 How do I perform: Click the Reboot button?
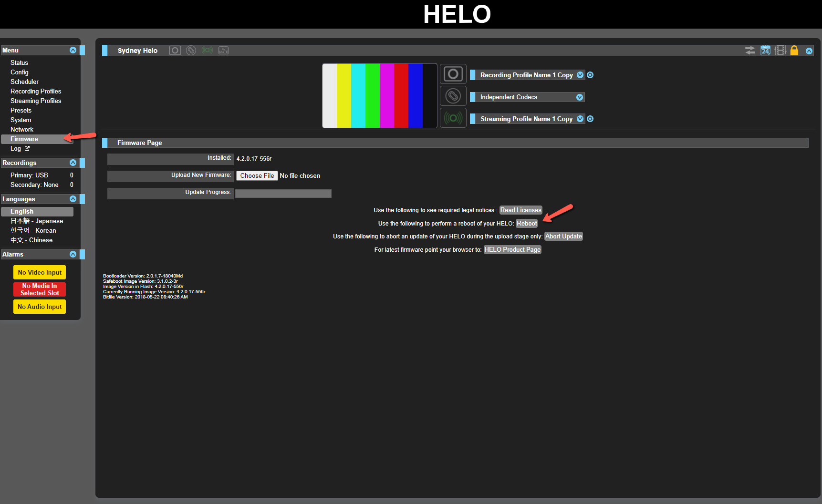coord(527,223)
